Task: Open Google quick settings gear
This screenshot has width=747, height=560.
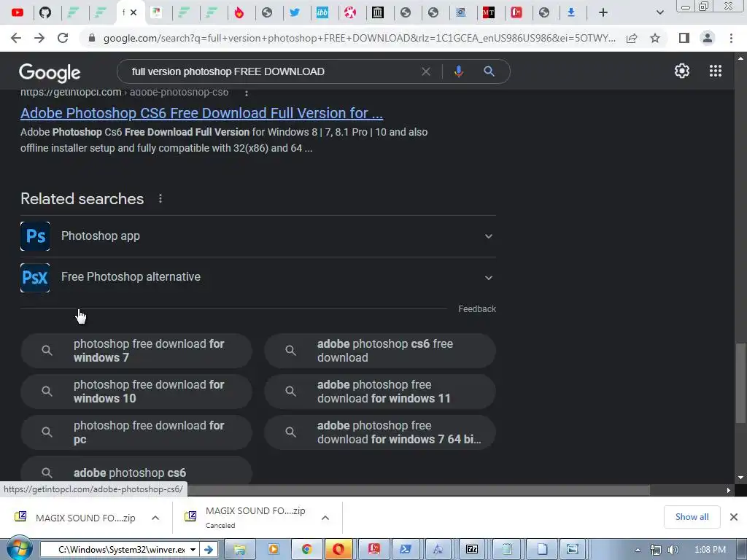Action: click(x=682, y=71)
